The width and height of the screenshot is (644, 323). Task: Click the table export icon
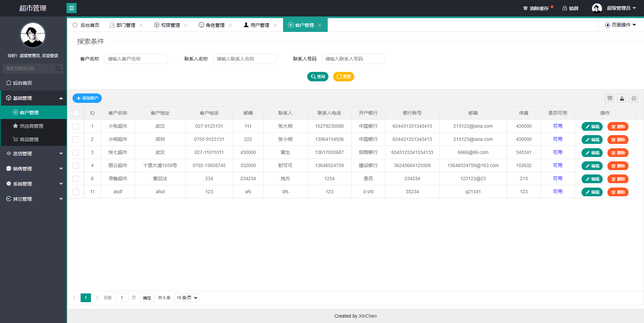(622, 98)
